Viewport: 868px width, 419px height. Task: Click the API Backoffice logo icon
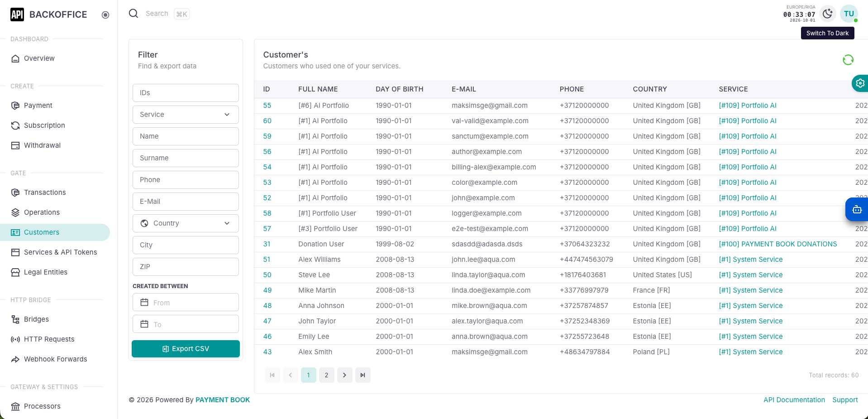pos(17,14)
